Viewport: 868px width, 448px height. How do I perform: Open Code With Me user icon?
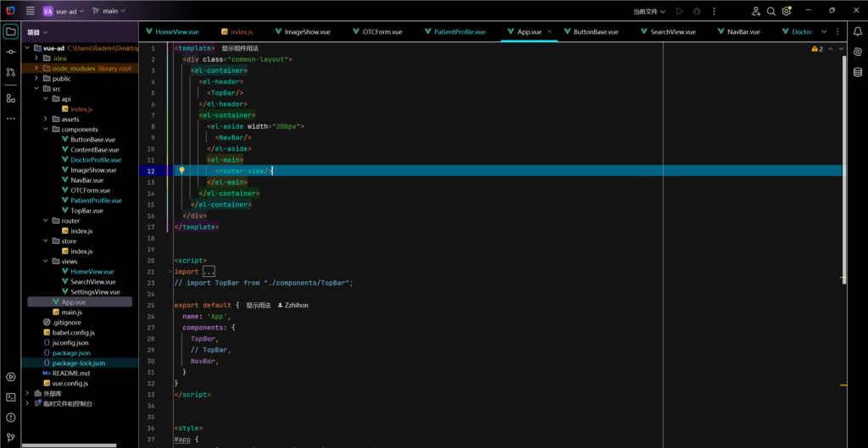click(x=756, y=11)
